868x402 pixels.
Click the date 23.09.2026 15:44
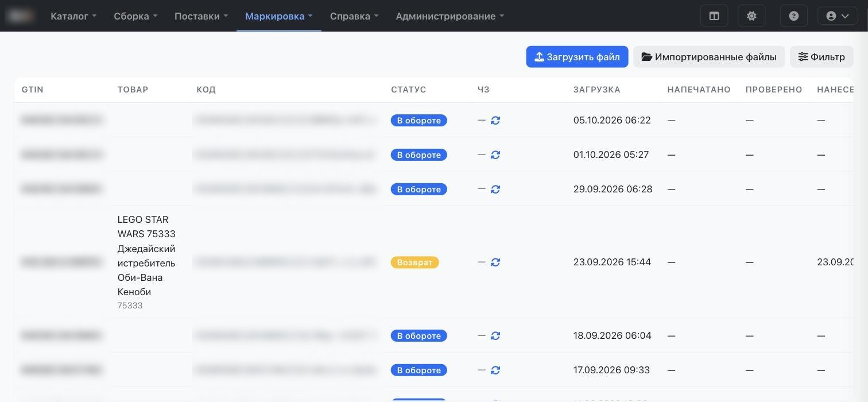click(x=612, y=262)
